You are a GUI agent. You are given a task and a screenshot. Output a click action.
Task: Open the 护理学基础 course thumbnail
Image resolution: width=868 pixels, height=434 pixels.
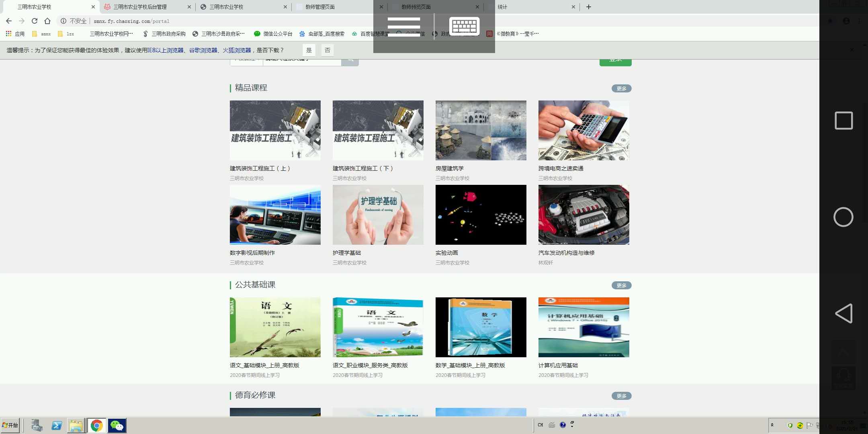(378, 215)
